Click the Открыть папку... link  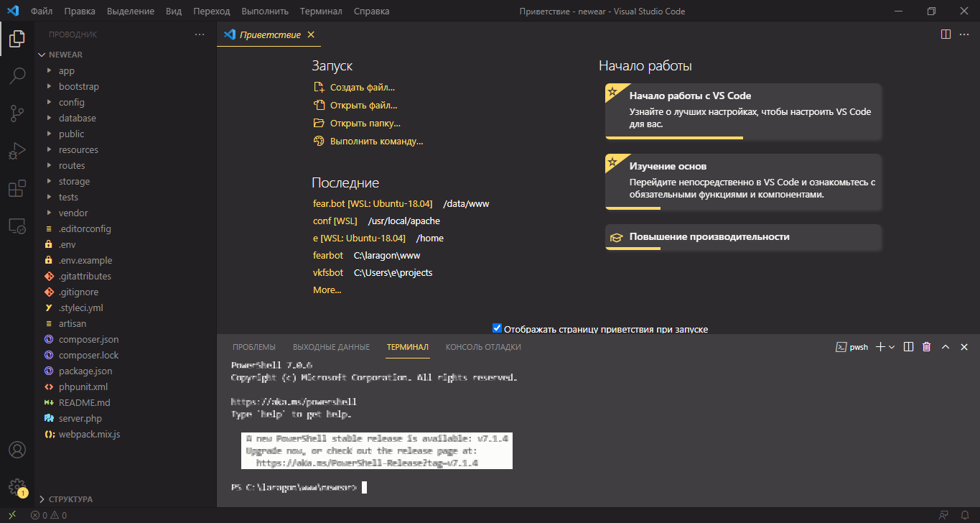(x=366, y=123)
